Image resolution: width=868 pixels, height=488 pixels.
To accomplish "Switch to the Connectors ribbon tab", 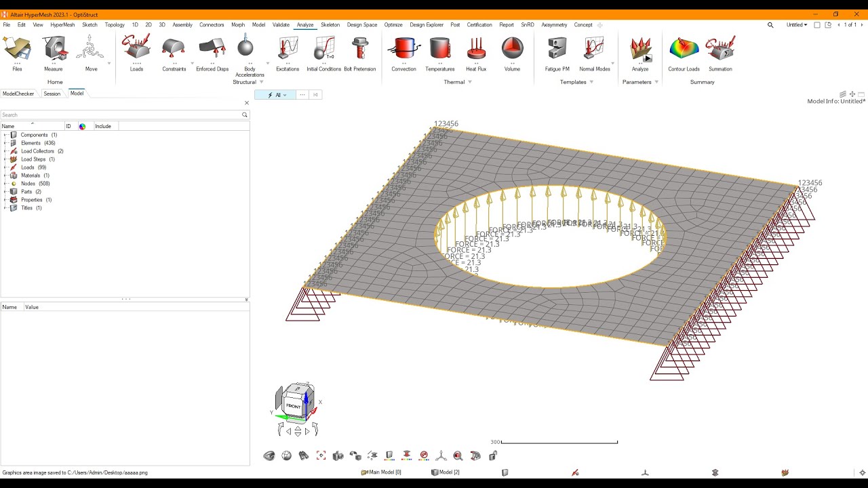I will click(212, 25).
